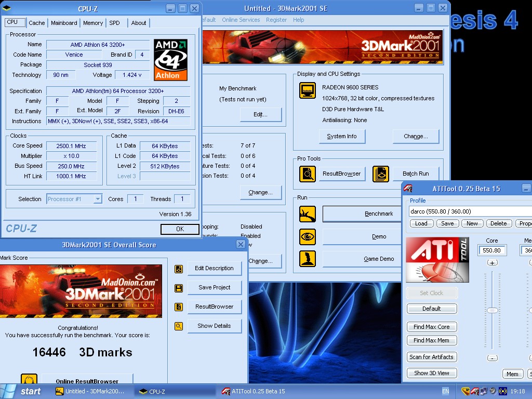Click Edit Description button
This screenshot has height=399, width=532.
point(215,269)
